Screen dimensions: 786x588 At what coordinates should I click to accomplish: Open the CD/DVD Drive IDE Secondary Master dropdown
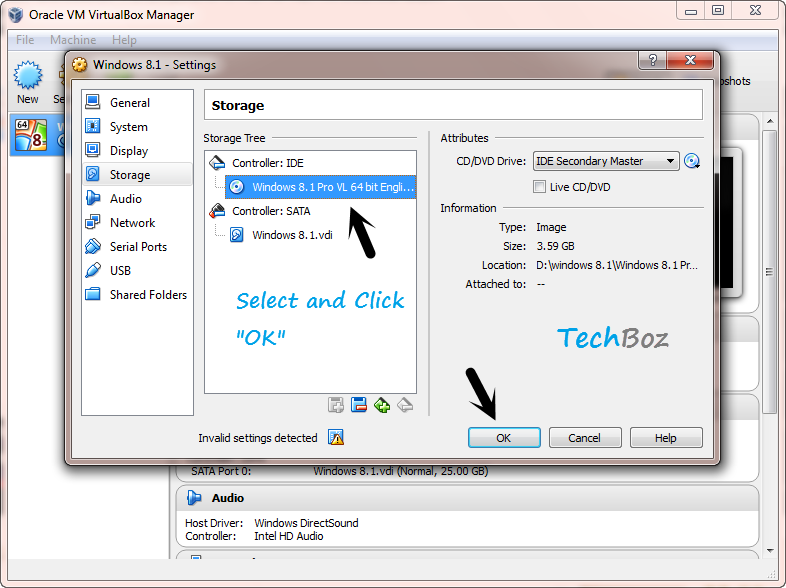tap(606, 161)
